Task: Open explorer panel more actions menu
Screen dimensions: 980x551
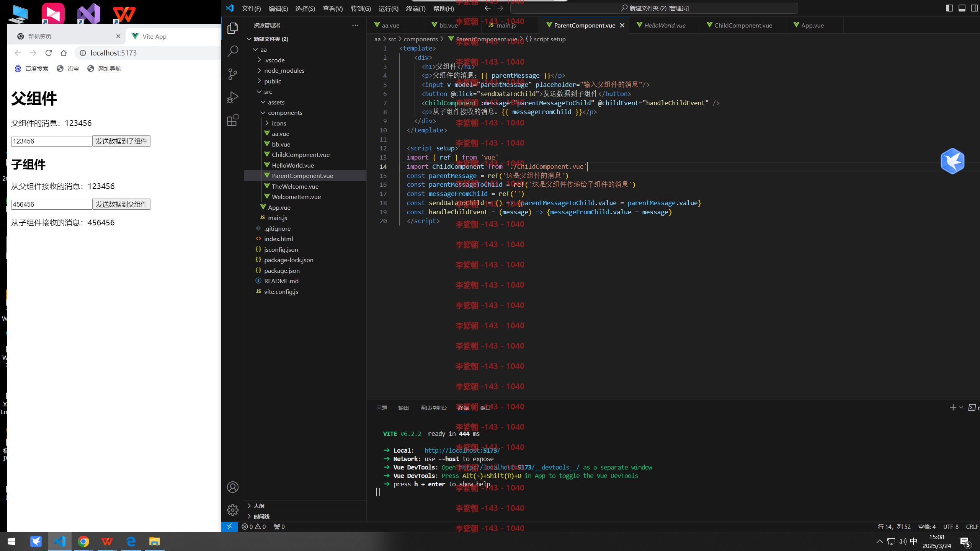Action: point(355,25)
